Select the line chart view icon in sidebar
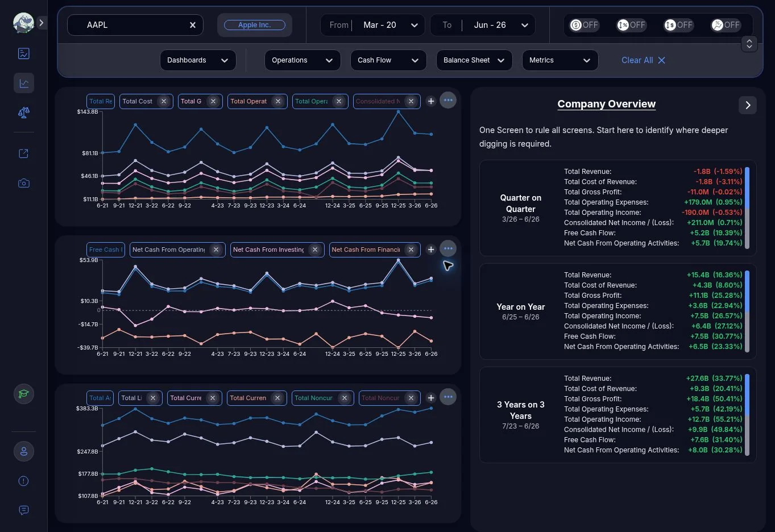775x532 pixels. [x=24, y=83]
